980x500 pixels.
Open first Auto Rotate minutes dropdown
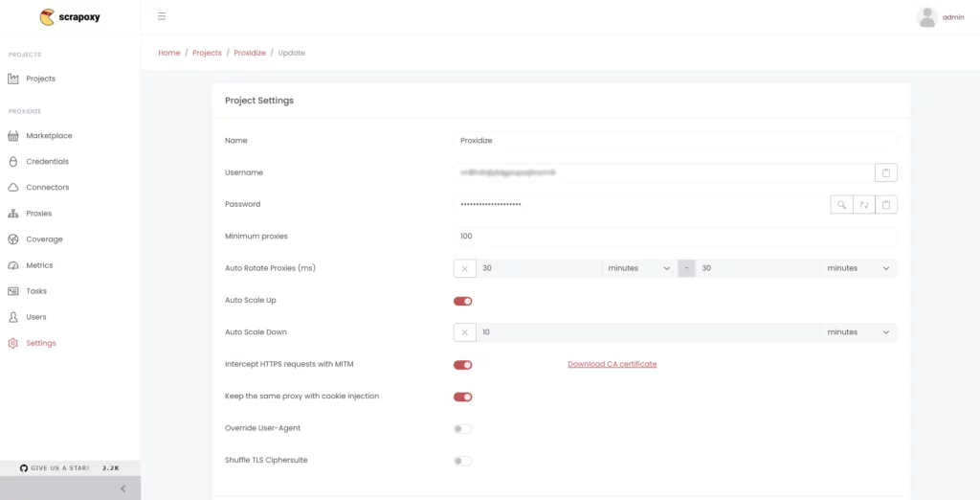(639, 268)
